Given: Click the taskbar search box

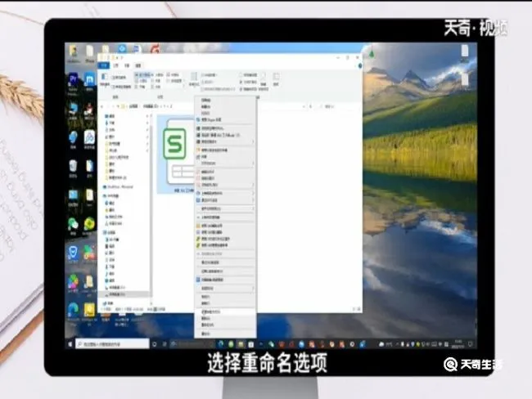Looking at the screenshot, I should pos(112,344).
